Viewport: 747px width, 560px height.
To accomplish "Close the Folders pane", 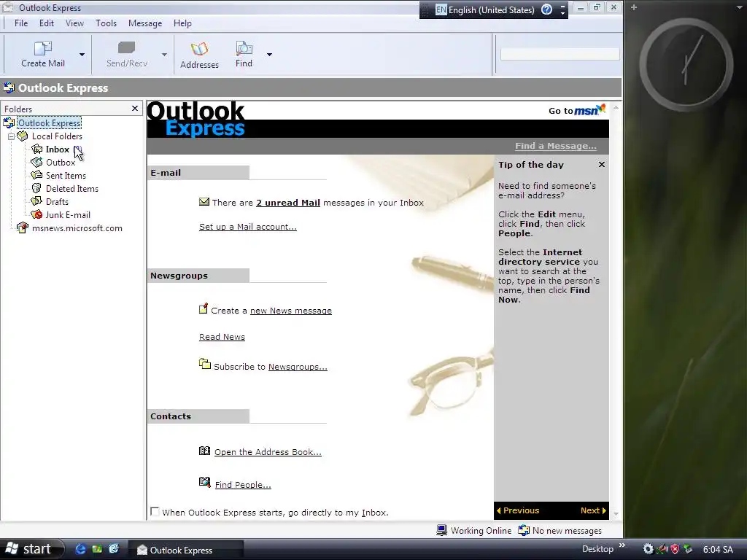I will click(x=135, y=109).
